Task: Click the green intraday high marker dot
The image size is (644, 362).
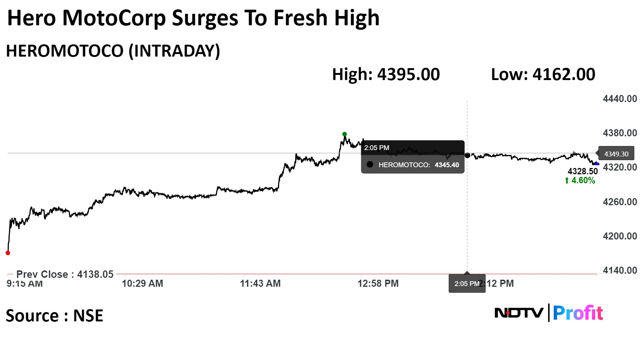Action: [x=344, y=134]
